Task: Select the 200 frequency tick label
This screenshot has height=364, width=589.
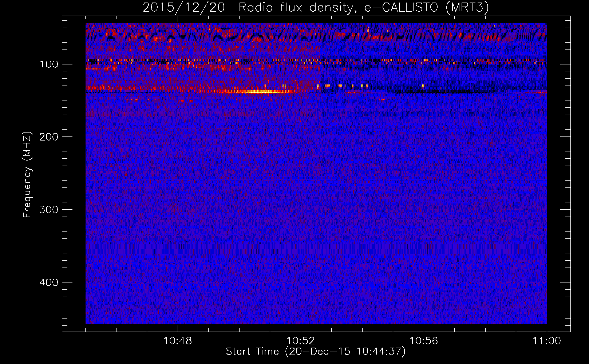Action: (x=49, y=137)
